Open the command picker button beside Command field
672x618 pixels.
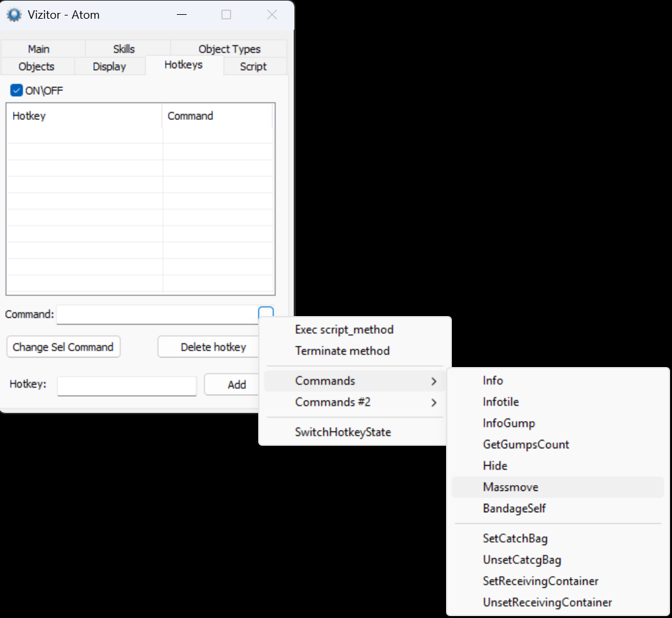coord(266,312)
